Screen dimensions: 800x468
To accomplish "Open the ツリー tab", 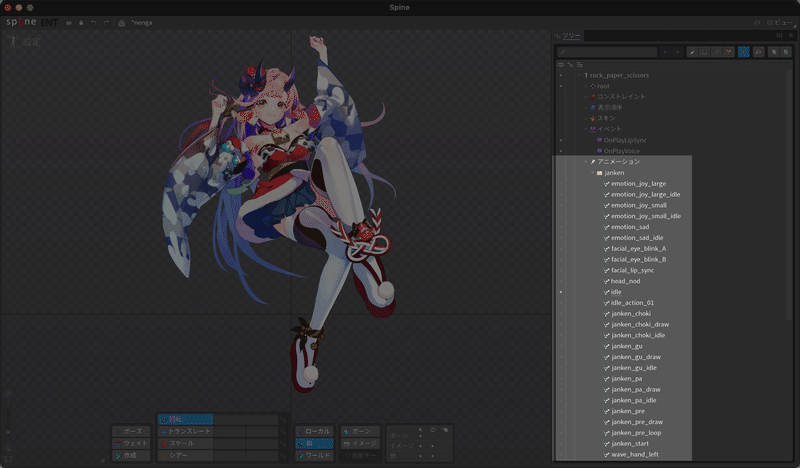I will point(571,36).
